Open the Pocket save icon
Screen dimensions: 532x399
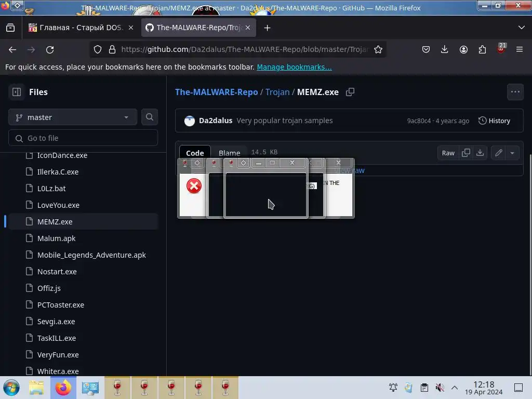pos(426,49)
